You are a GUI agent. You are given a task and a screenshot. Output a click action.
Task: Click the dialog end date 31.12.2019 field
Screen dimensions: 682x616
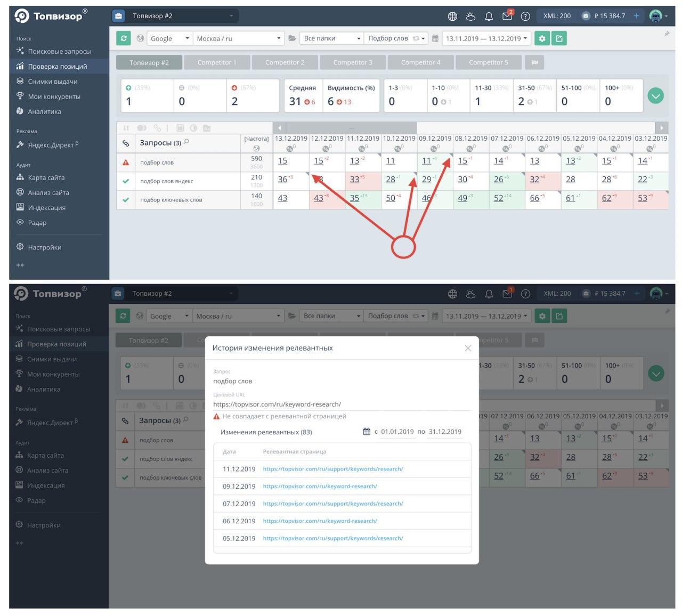[x=445, y=432]
